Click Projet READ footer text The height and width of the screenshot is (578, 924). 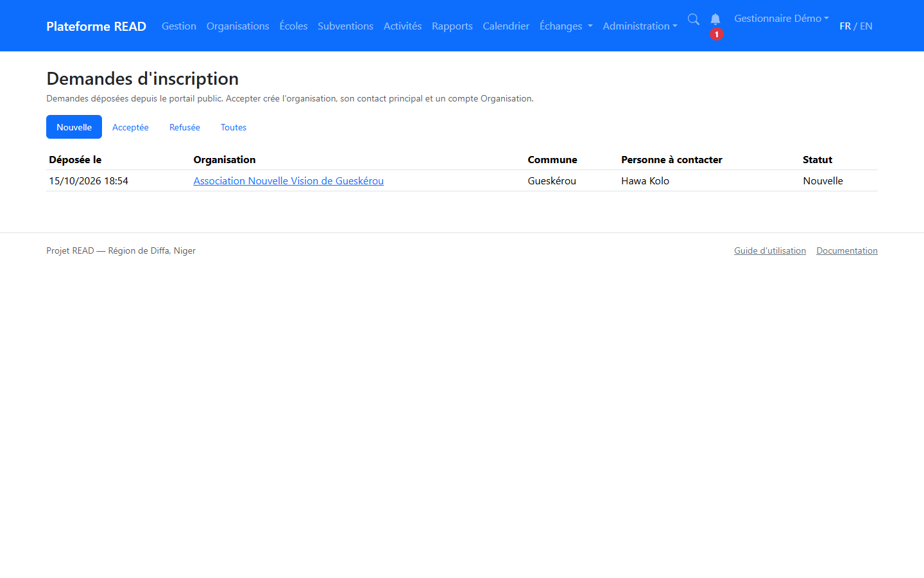(121, 251)
